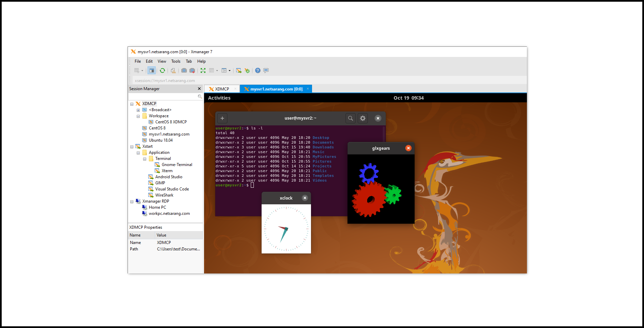644x328 pixels.
Task: Open the terminal settings gear menu
Action: [363, 118]
